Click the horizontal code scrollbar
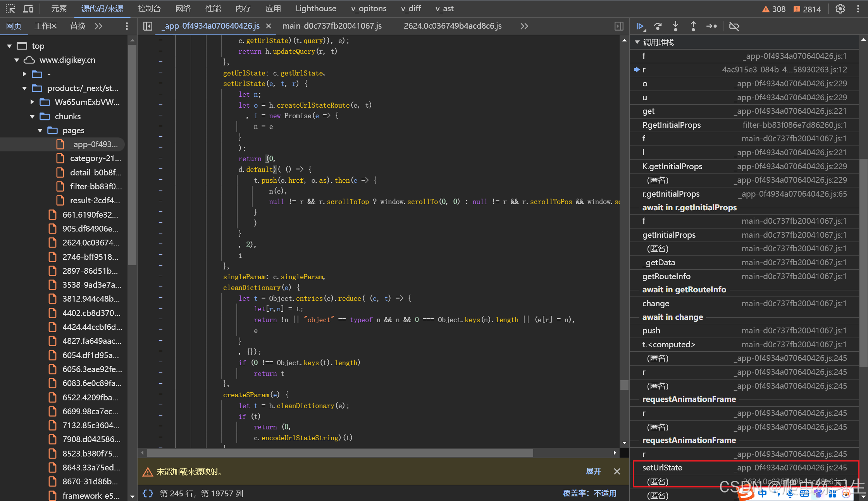 click(339, 453)
